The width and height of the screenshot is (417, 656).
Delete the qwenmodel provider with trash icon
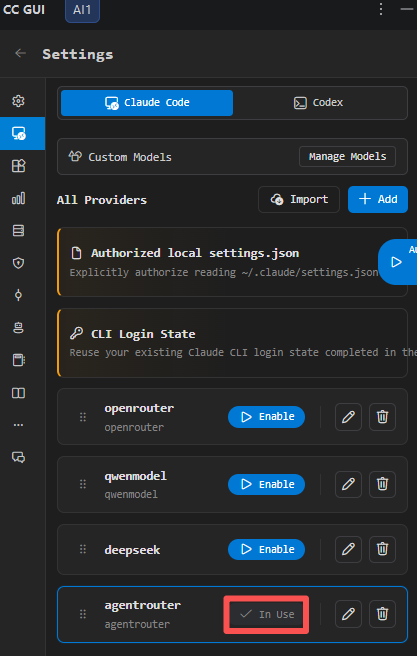[x=382, y=484]
